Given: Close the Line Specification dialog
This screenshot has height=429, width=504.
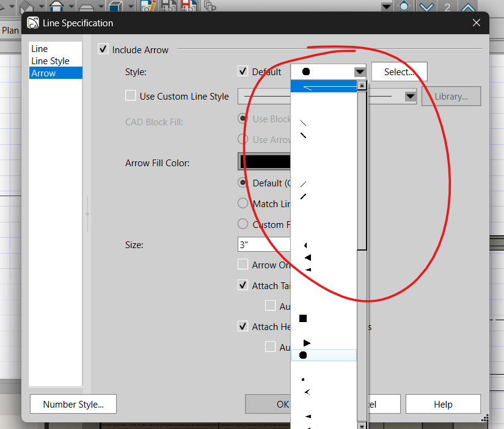Looking at the screenshot, I should [x=477, y=23].
